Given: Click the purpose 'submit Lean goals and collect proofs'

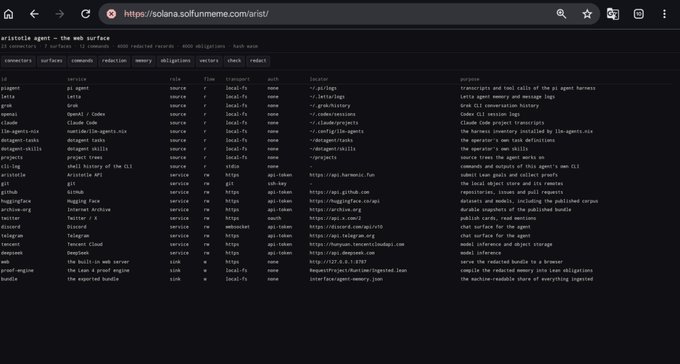Looking at the screenshot, I should pos(509,175).
